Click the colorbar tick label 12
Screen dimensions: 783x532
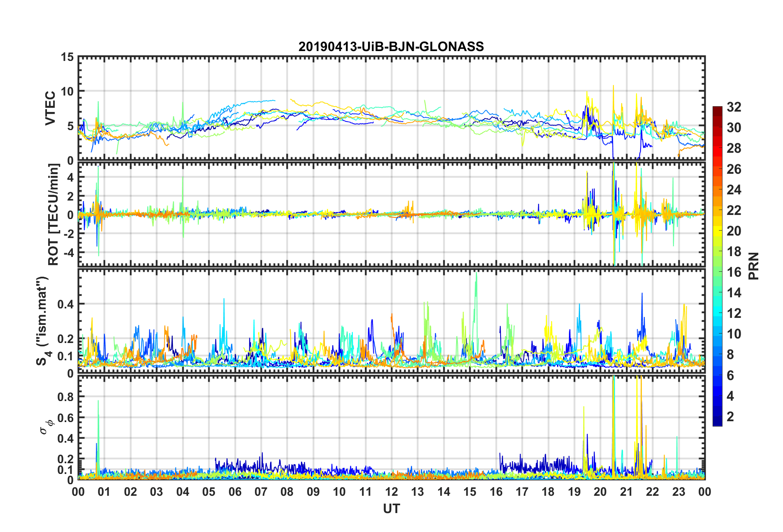point(734,313)
